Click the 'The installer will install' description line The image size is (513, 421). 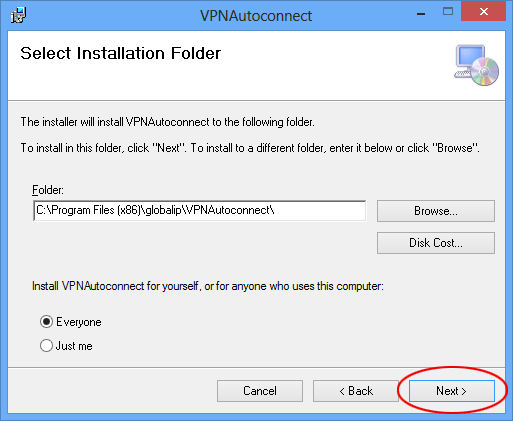tap(168, 122)
